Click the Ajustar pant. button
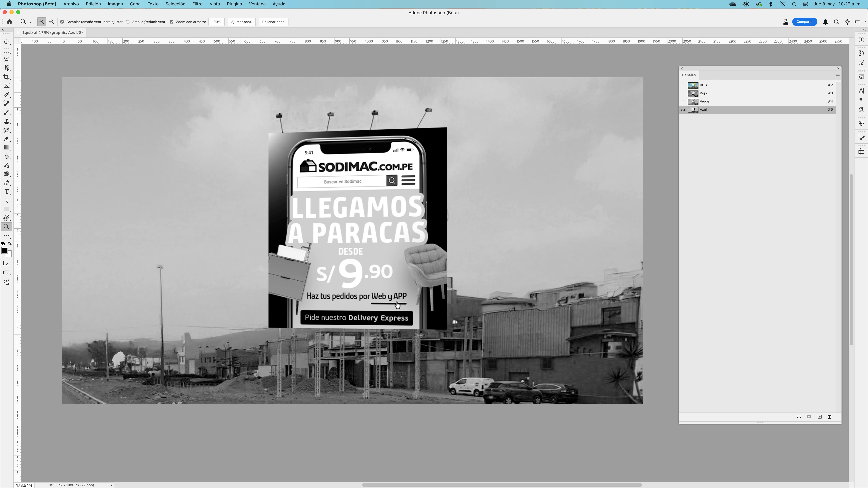 coord(241,22)
